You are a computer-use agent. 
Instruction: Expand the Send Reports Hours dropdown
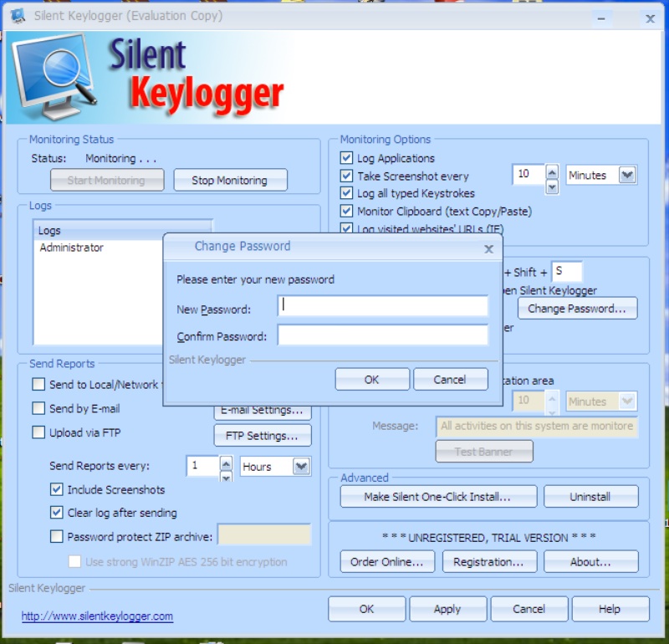point(301,467)
